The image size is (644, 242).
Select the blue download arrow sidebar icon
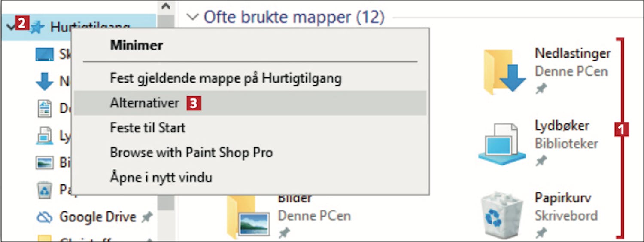click(x=44, y=81)
